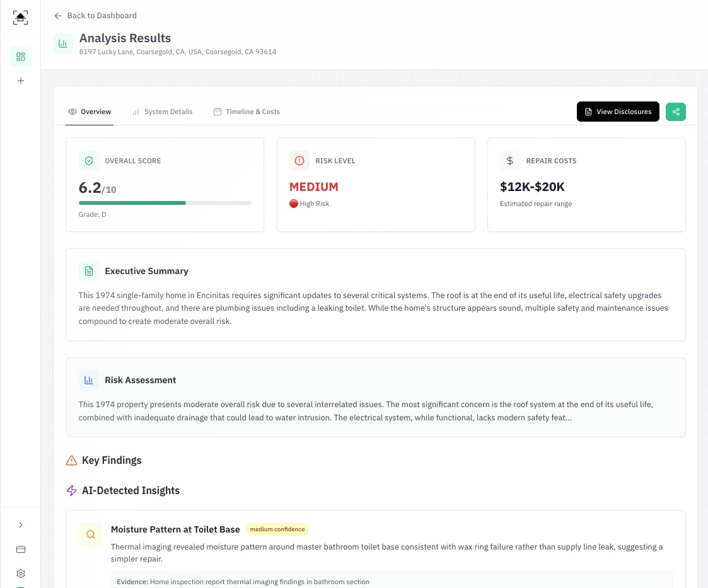Select the dollar icon on Repair Costs card
Viewport: 708px width, 588px height.
coord(510,161)
